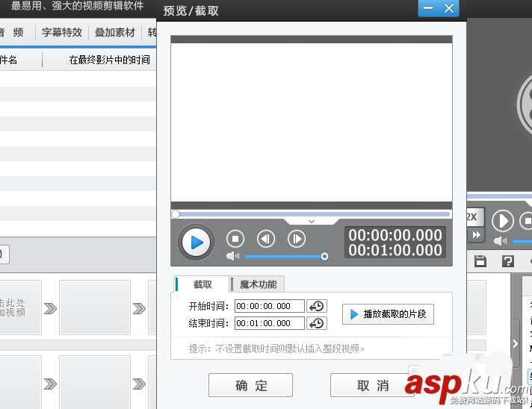
Task: Click the 开始时间 input field
Action: [270, 306]
